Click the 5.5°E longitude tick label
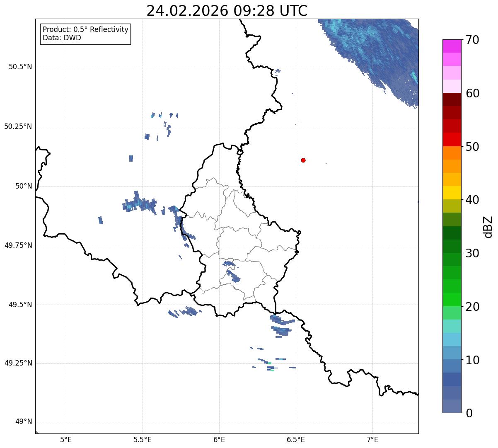Screen dimensions: 498x448 coord(143,439)
